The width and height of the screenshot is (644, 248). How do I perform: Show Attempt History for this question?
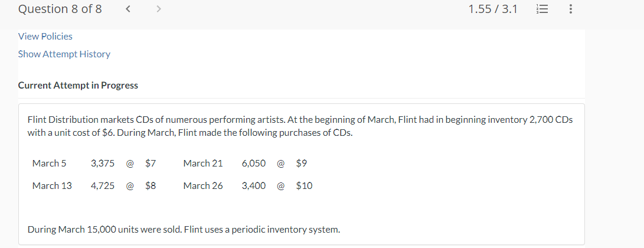64,54
